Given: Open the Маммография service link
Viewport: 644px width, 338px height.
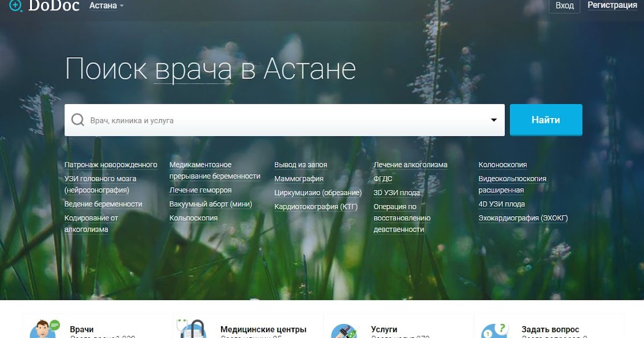Looking at the screenshot, I should pyautogui.click(x=301, y=178).
